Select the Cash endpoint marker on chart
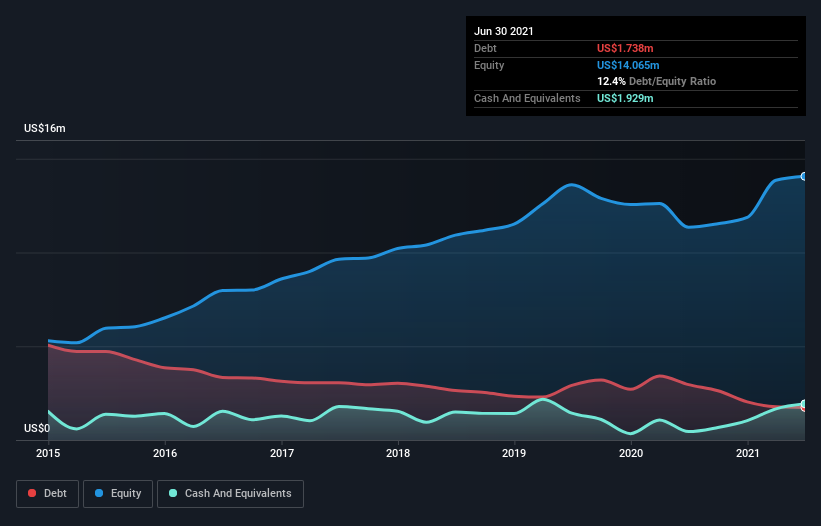Viewport: 821px width, 526px height. (804, 404)
